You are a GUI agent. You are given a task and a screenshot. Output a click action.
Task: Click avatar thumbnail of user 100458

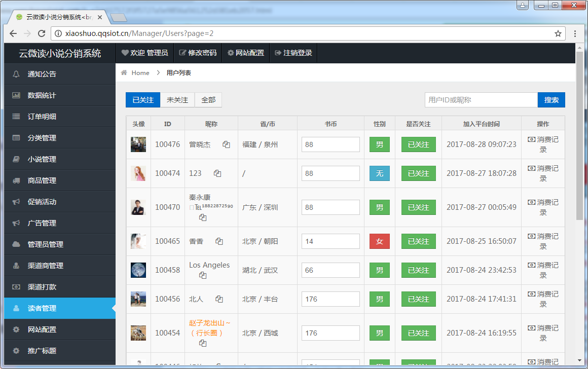[x=138, y=270]
